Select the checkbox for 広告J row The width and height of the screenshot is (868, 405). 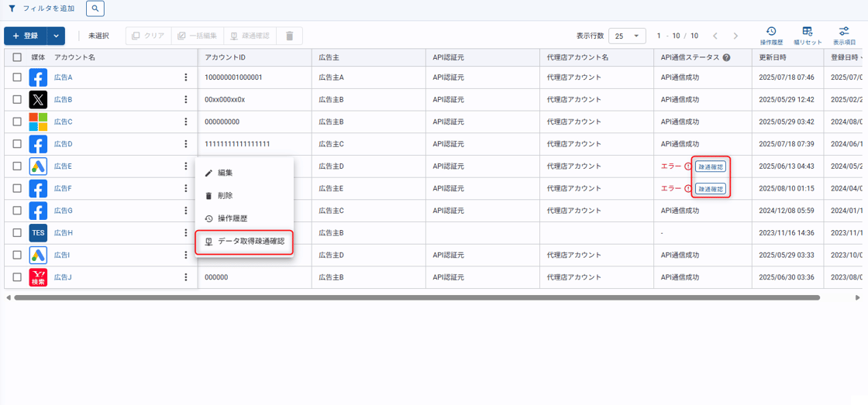tap(17, 277)
